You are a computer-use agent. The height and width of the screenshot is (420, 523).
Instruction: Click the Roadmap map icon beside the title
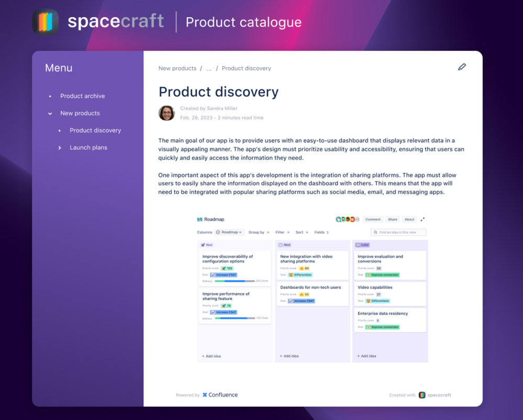tap(200, 219)
